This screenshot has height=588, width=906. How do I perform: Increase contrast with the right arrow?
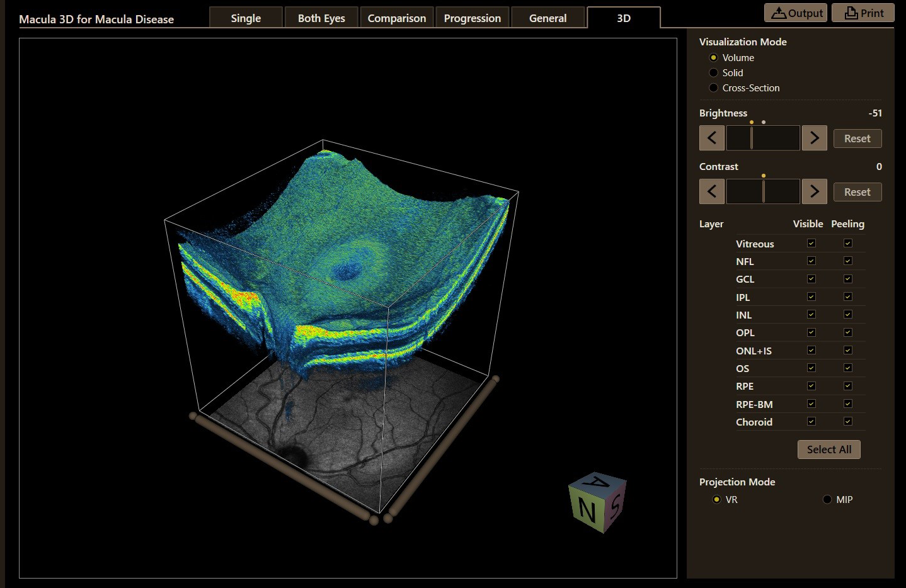coord(814,191)
